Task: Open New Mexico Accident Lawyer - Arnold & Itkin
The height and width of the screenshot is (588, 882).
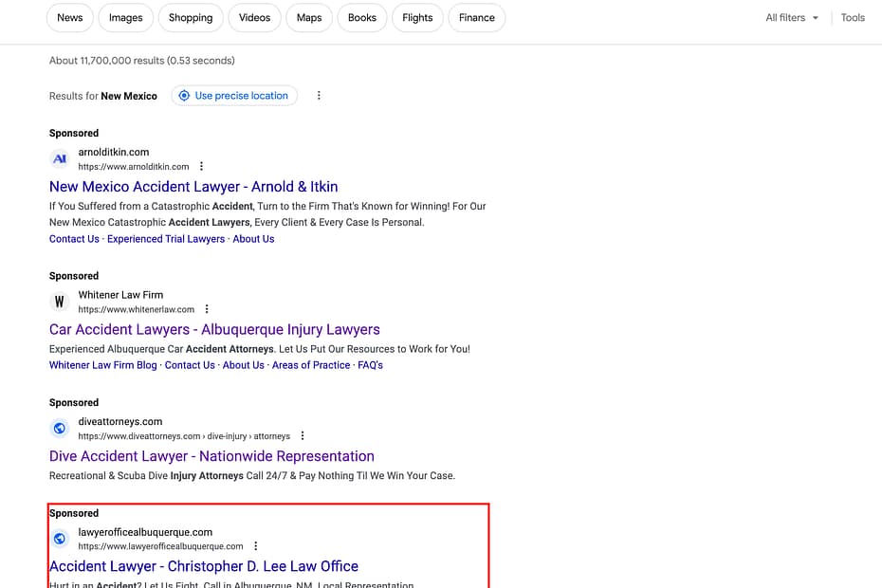Action: (193, 186)
